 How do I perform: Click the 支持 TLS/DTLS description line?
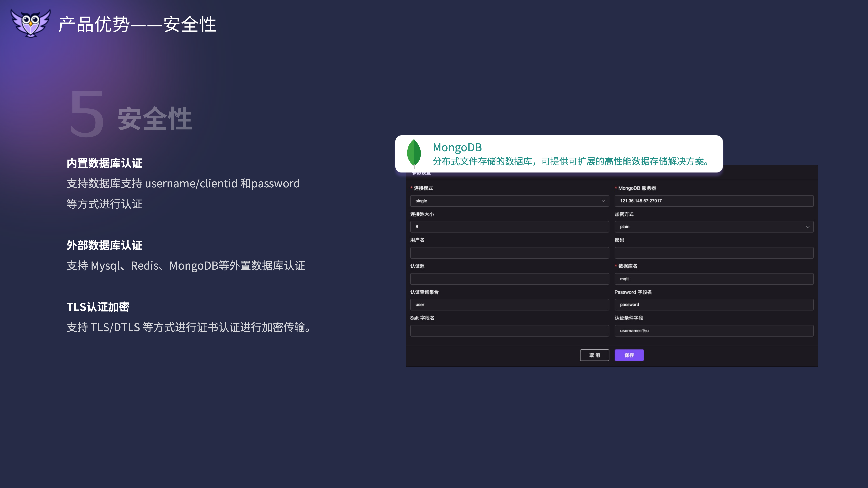(189, 327)
